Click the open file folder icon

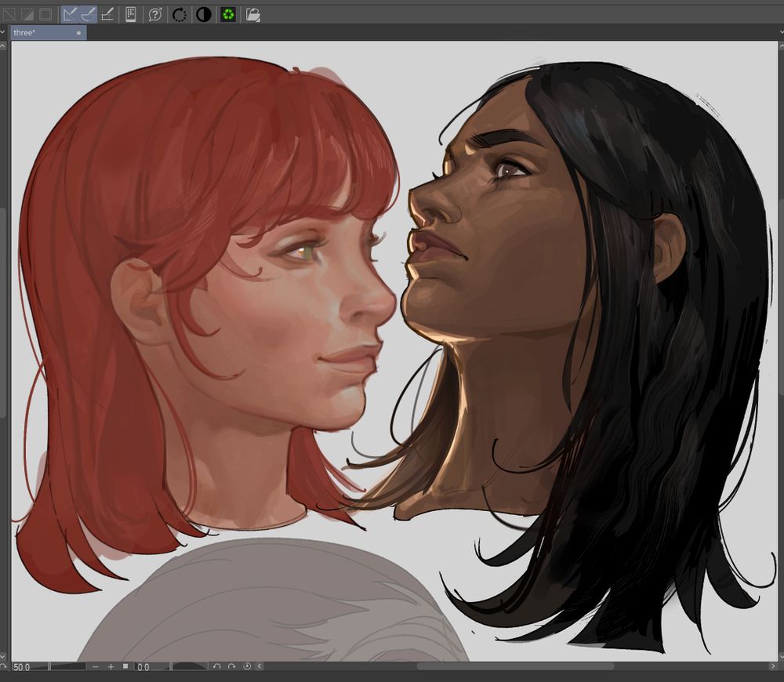[253, 14]
